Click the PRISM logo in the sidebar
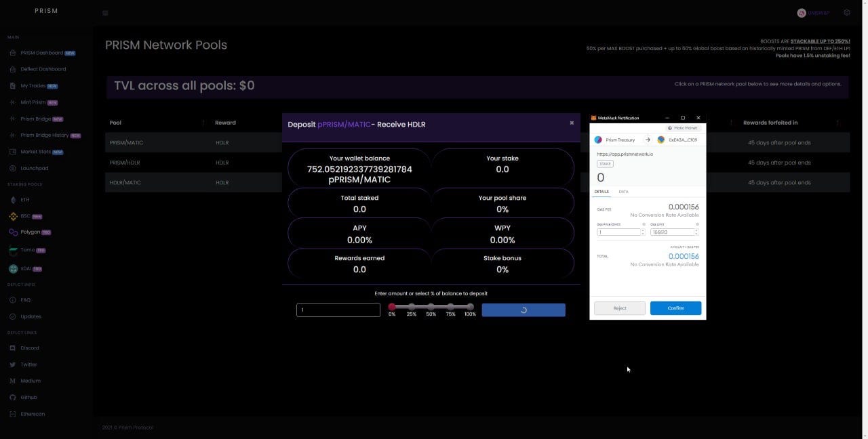 coord(46,12)
